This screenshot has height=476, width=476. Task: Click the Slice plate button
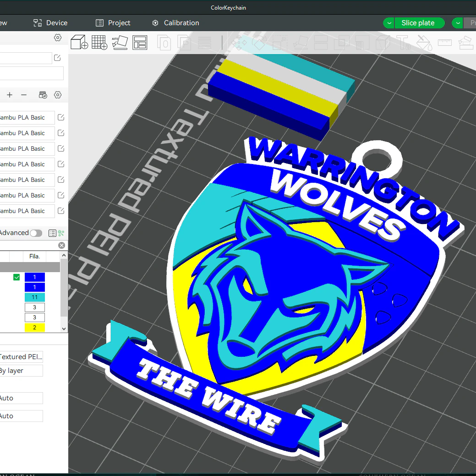click(420, 23)
